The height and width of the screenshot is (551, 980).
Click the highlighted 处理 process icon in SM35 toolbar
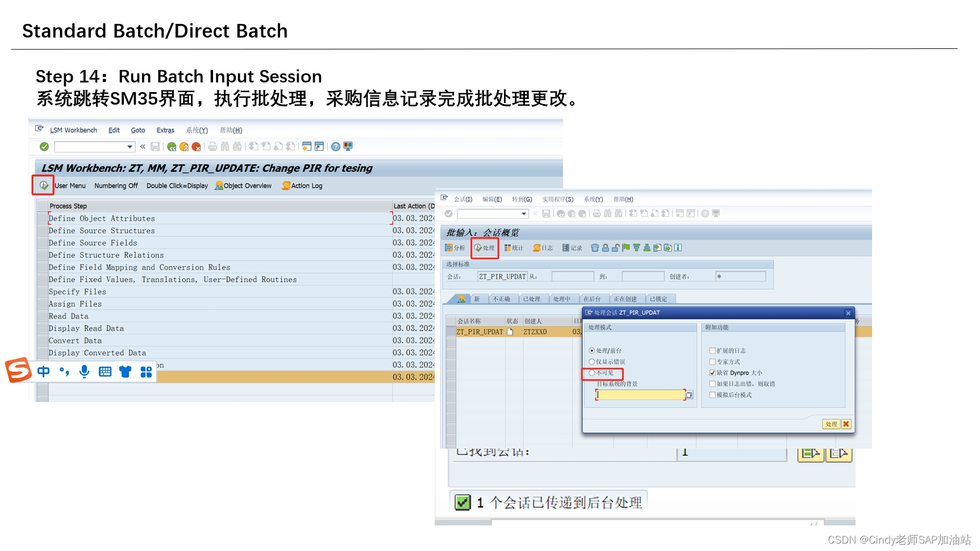483,247
